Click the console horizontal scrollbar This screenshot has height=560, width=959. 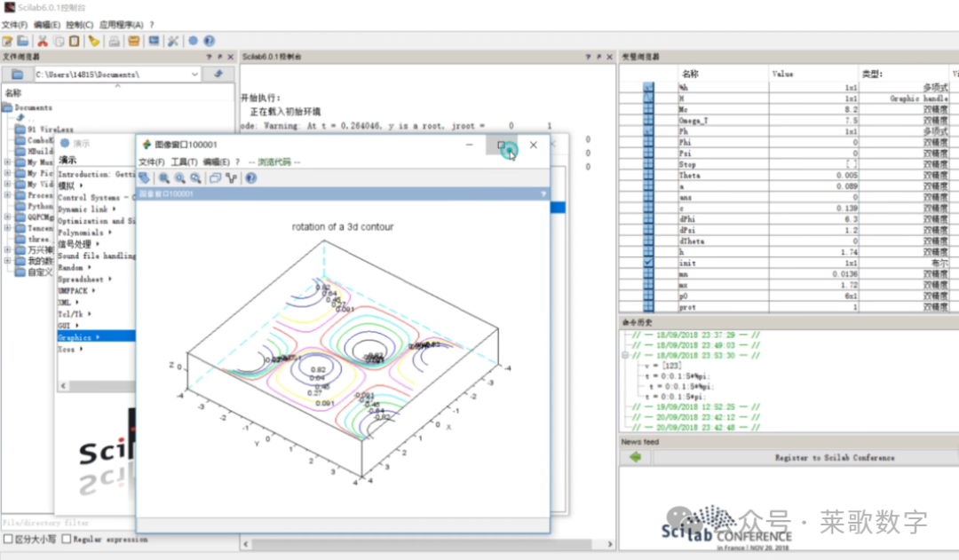tap(422, 543)
